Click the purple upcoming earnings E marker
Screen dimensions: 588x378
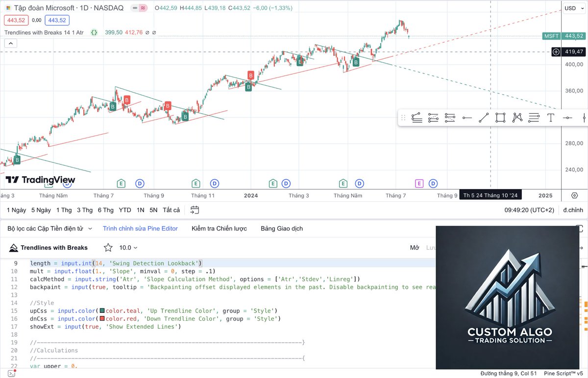click(419, 184)
